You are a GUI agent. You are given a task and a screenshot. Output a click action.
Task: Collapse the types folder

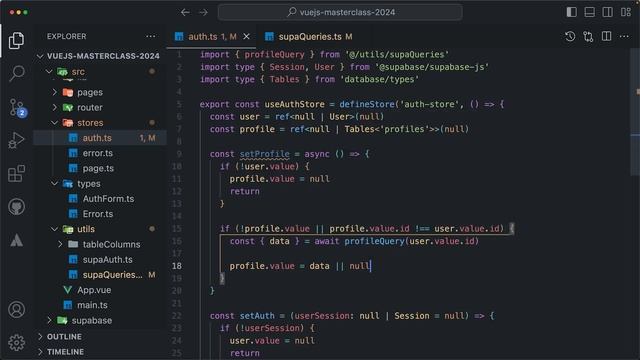click(x=55, y=184)
